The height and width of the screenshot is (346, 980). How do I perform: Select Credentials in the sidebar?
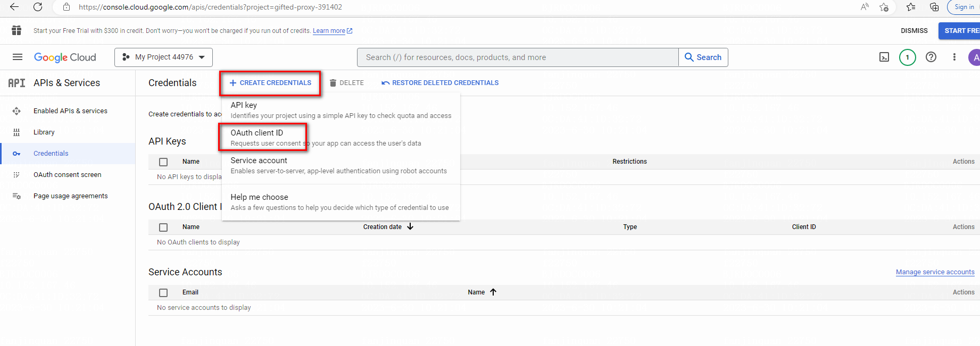[68, 154]
